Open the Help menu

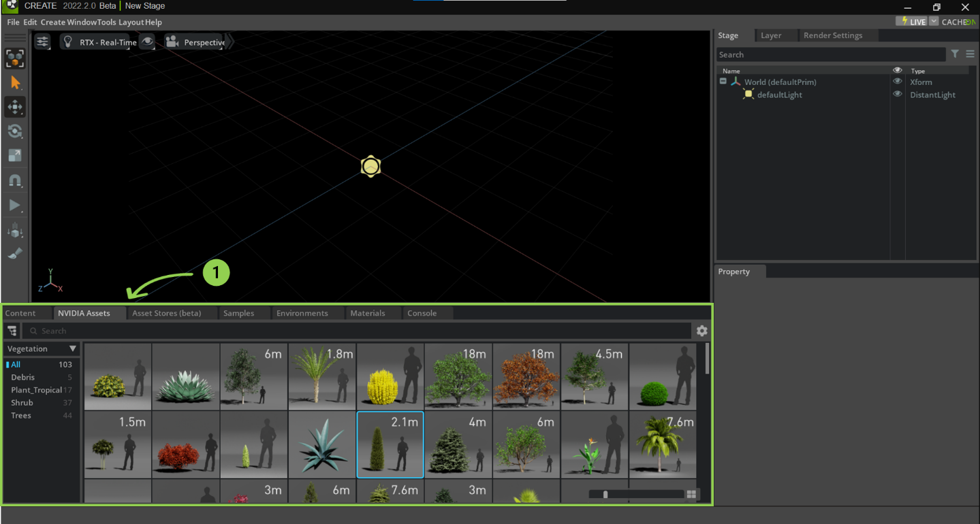tap(153, 22)
